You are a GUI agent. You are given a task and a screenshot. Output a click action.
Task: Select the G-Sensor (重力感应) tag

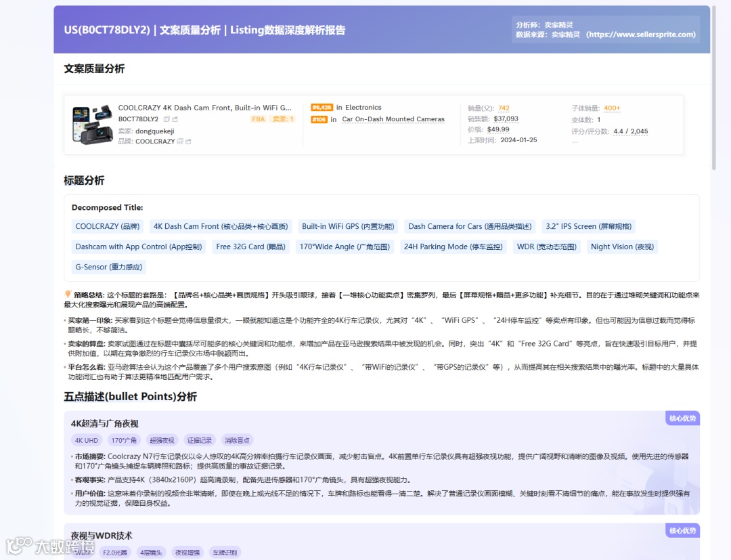coord(108,267)
